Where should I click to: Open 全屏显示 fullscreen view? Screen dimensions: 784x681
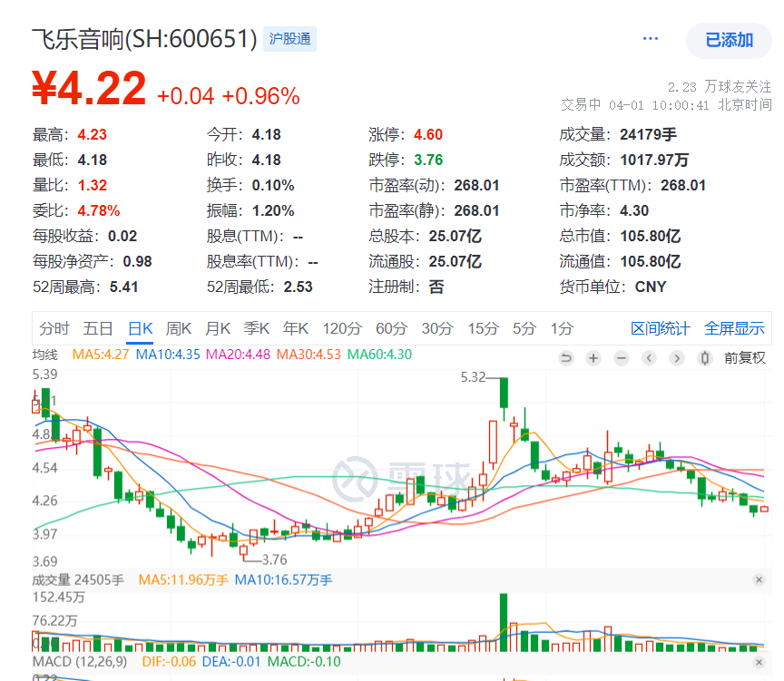[x=734, y=328]
